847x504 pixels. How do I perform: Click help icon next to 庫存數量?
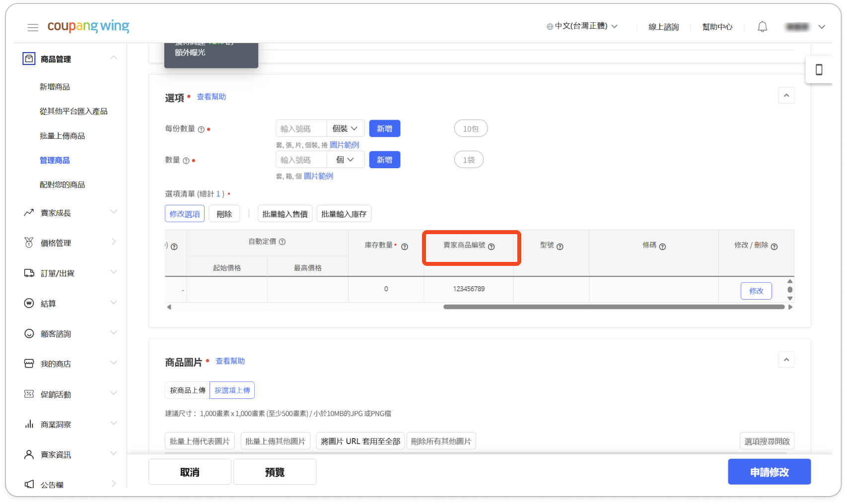405,247
